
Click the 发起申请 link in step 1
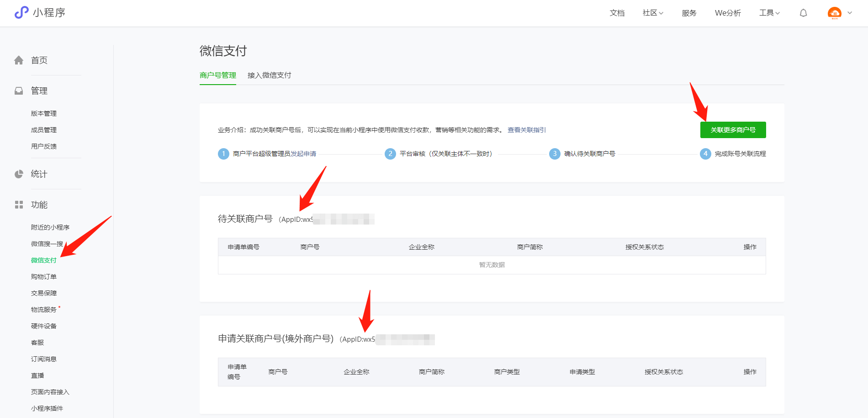(x=303, y=154)
